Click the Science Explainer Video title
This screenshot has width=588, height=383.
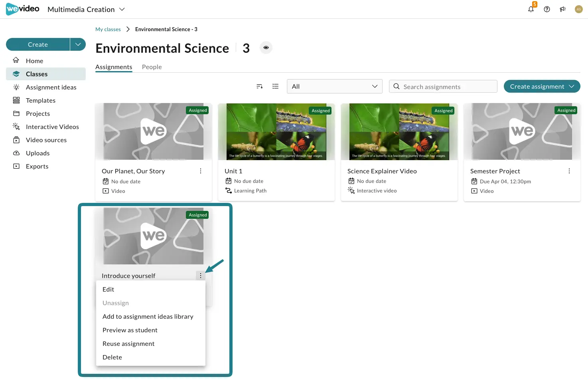pyautogui.click(x=382, y=171)
